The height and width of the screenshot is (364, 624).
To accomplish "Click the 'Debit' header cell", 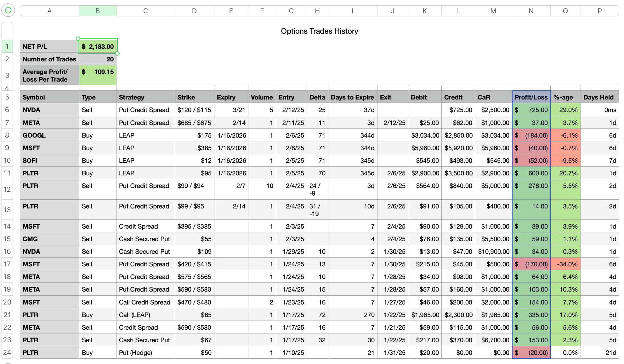I will coord(425,97).
